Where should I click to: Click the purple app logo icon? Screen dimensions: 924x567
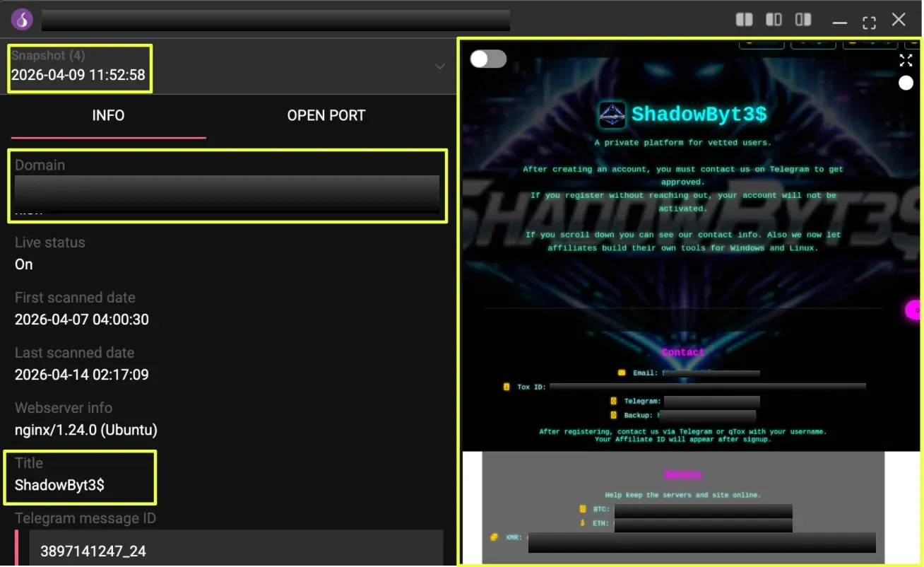pos(22,20)
